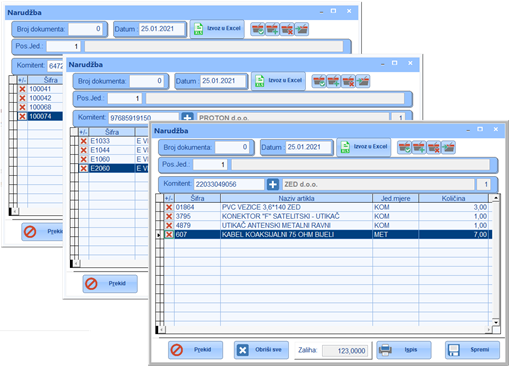
Task: Click red X beside code 100041
Action: coord(22,89)
